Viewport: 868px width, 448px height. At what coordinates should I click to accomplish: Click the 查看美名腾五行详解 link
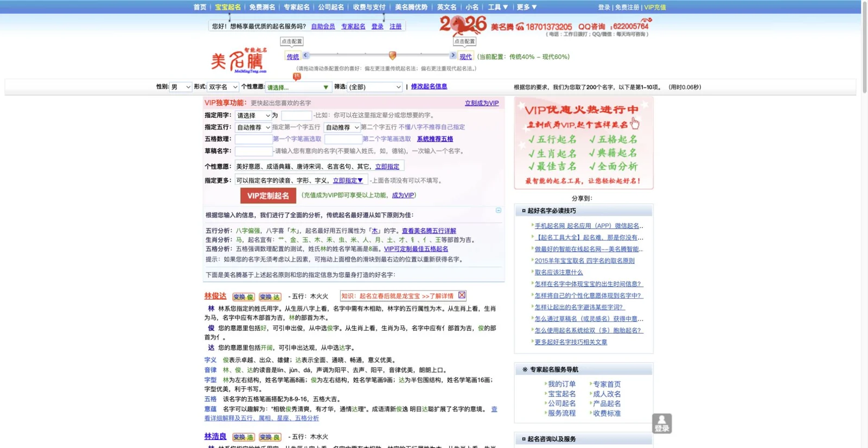[x=429, y=231]
